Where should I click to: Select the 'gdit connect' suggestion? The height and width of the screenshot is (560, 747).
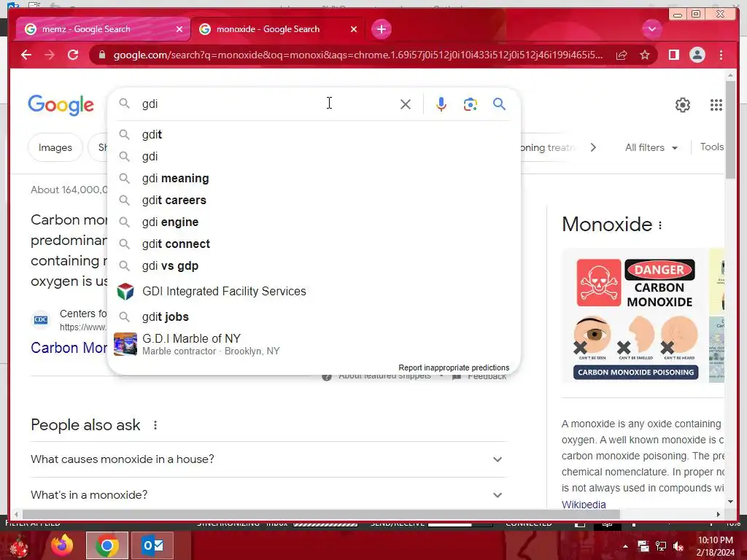(x=314, y=244)
